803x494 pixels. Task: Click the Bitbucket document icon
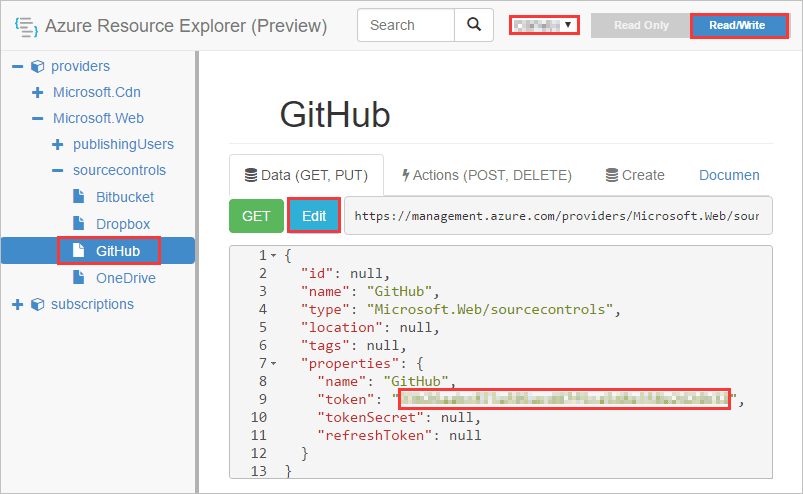click(x=78, y=196)
